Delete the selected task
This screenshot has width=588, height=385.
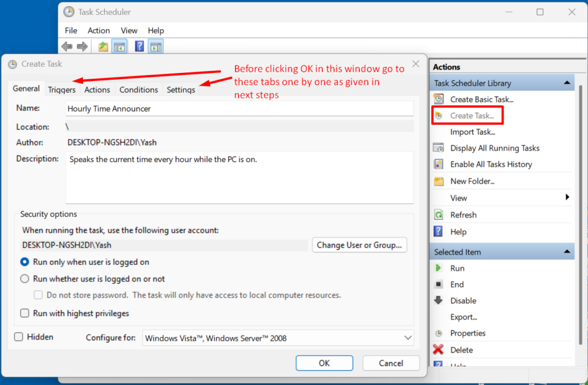[464, 349]
